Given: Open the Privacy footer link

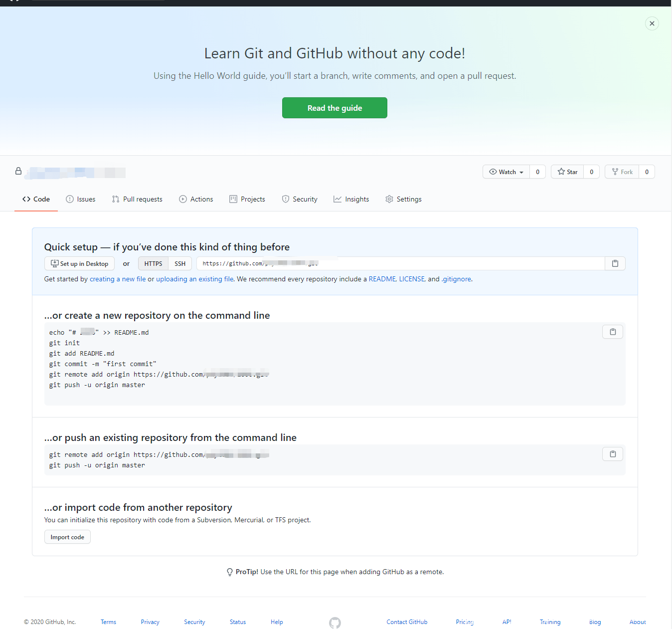Looking at the screenshot, I should click(150, 622).
